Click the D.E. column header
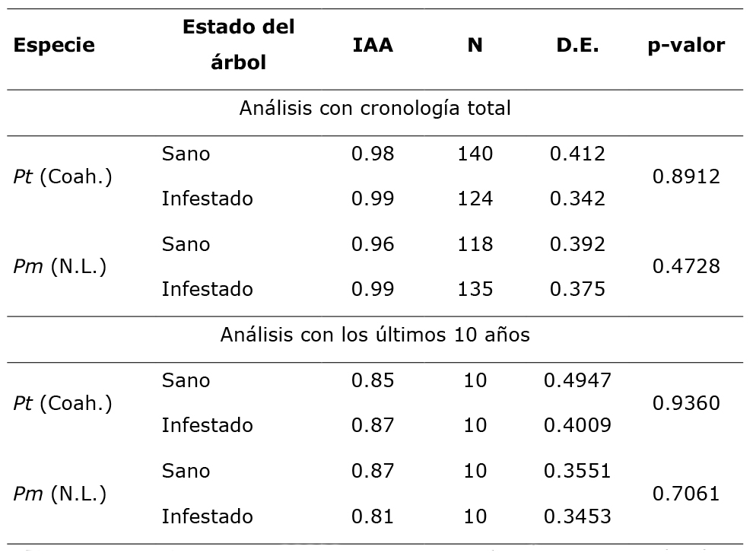The width and height of the screenshot is (756, 556). tap(577, 45)
